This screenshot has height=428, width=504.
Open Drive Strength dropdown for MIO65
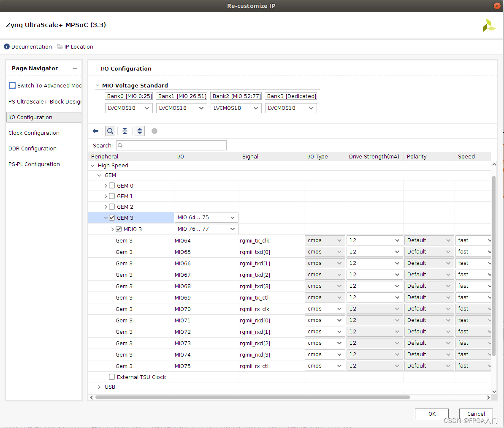pyautogui.click(x=374, y=252)
